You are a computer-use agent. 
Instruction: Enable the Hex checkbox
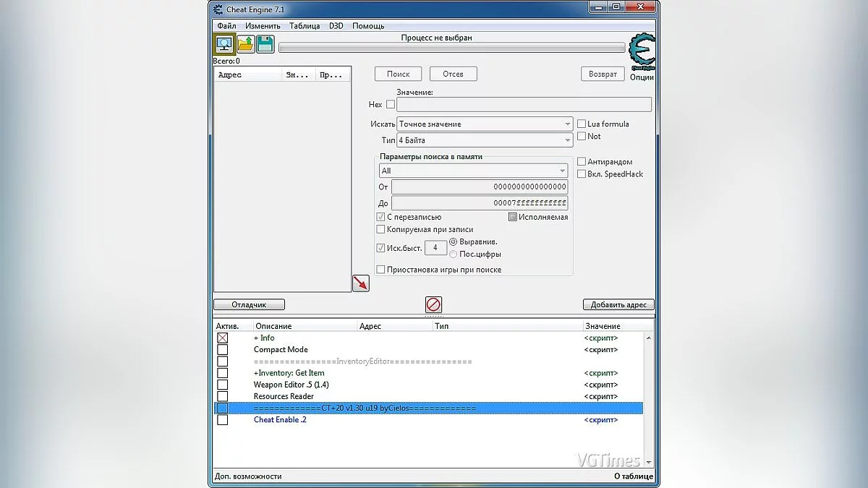pos(391,105)
